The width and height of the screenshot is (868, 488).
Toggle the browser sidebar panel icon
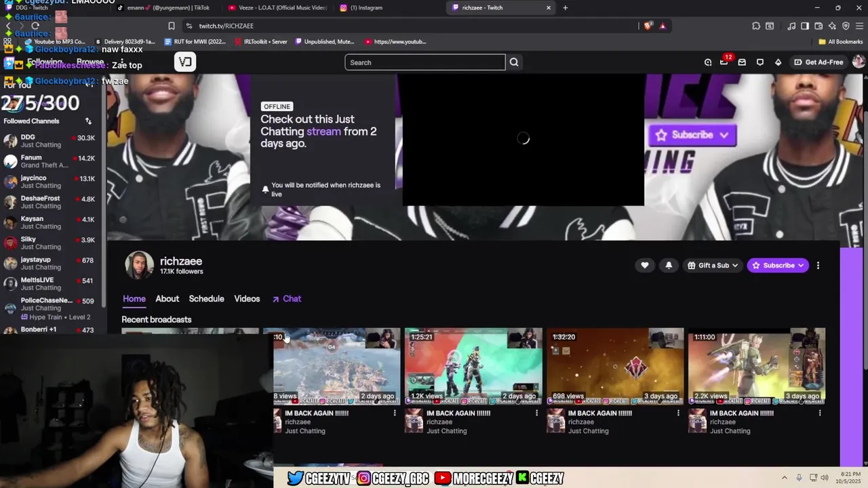pos(805,26)
